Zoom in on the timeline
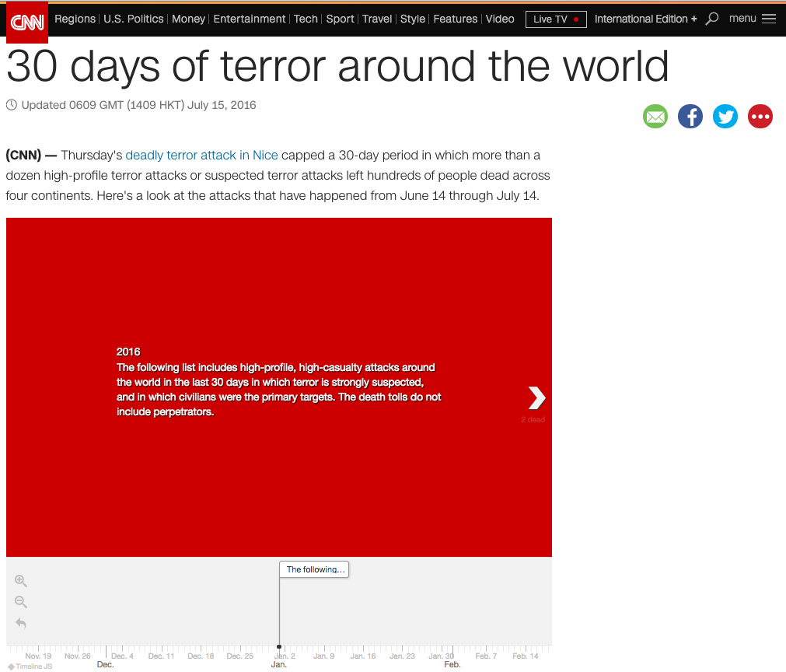The image size is (786, 672). point(21,581)
